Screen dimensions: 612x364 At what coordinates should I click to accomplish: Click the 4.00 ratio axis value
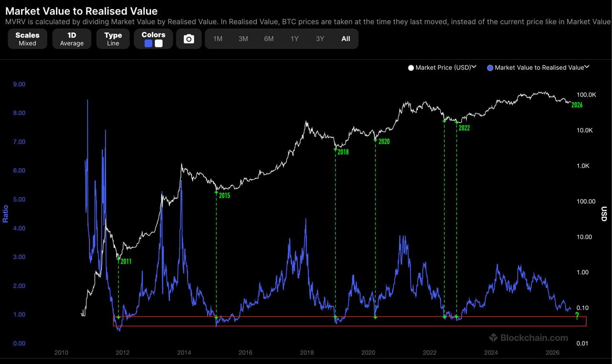pyautogui.click(x=19, y=228)
